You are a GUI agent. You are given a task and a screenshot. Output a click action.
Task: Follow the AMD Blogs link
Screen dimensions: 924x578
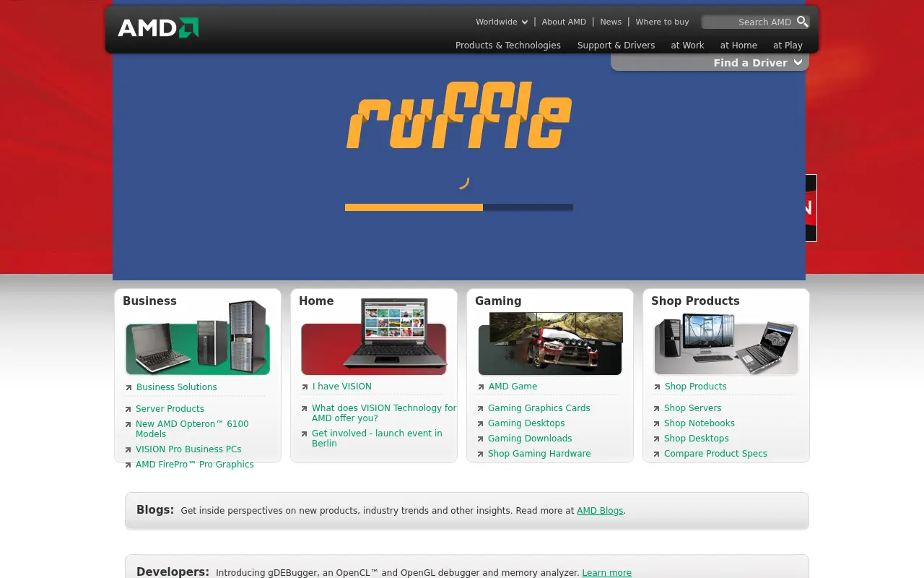point(600,510)
